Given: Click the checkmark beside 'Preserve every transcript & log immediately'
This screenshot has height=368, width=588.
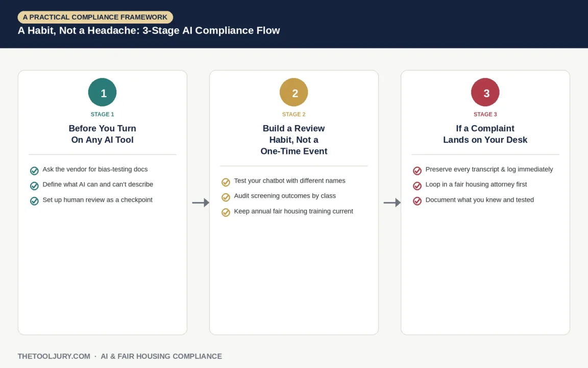Looking at the screenshot, I should 417,171.
